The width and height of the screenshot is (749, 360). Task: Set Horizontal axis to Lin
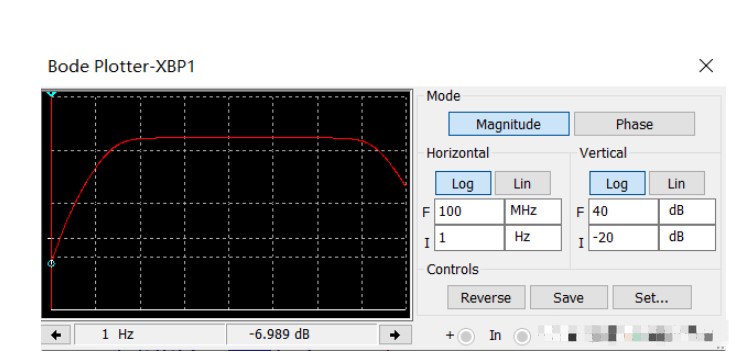[x=523, y=183]
